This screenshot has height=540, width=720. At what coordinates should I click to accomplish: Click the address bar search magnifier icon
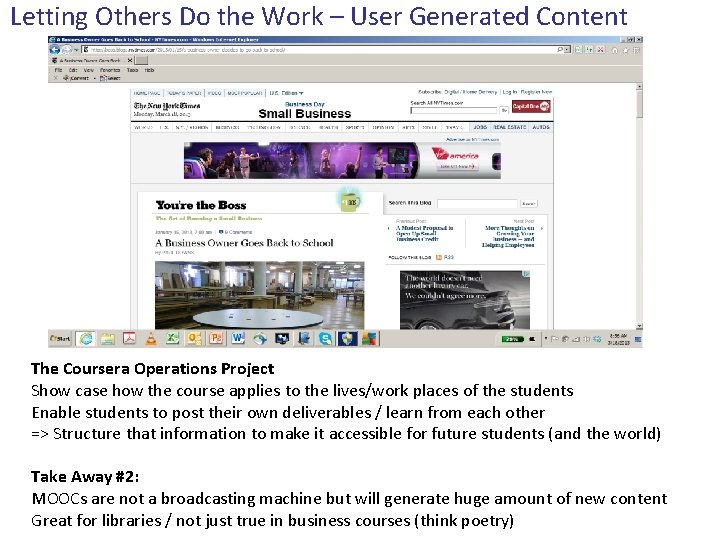(x=560, y=49)
